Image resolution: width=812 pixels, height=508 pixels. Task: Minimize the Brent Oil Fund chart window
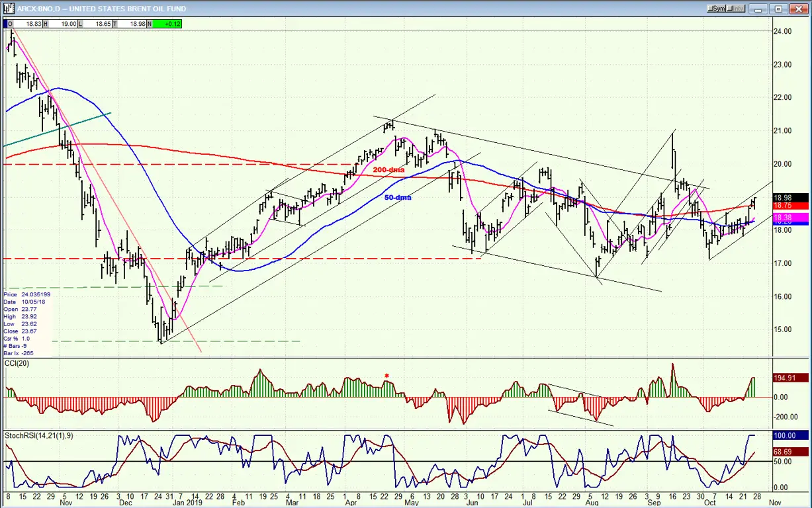click(x=758, y=9)
